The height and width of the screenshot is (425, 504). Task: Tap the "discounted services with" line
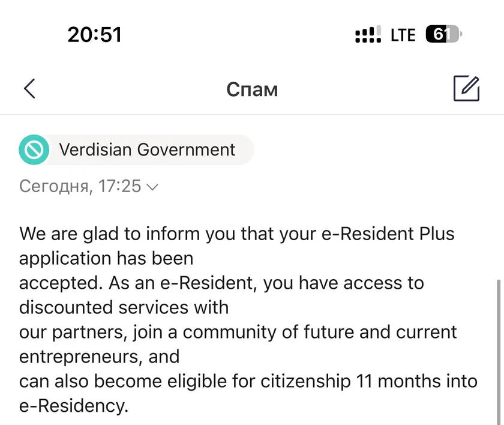coord(124,307)
